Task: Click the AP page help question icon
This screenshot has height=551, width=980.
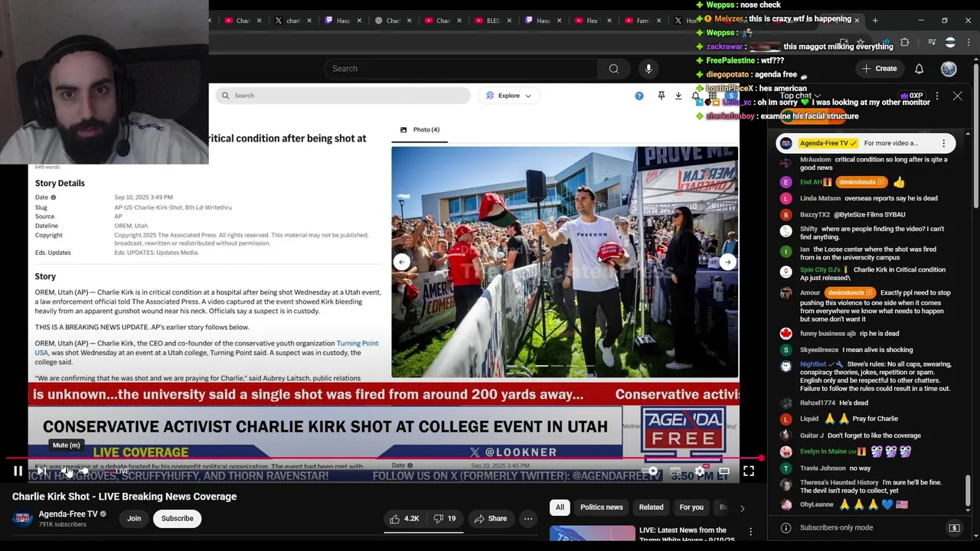Action: (x=639, y=96)
